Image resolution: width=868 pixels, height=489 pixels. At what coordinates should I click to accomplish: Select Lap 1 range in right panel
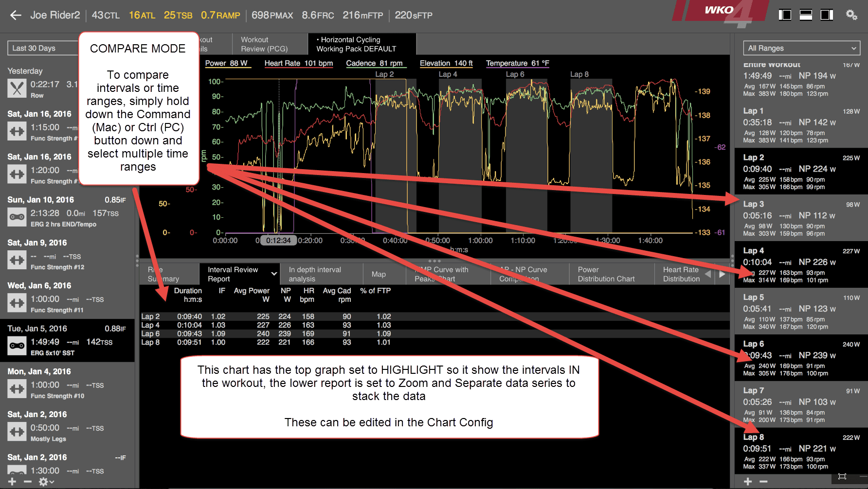[801, 125]
